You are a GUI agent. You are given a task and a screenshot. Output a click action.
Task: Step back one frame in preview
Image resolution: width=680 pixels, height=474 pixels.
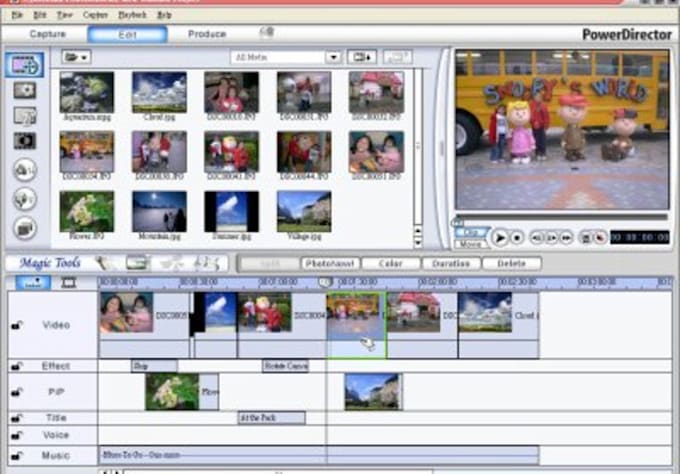pyautogui.click(x=537, y=238)
